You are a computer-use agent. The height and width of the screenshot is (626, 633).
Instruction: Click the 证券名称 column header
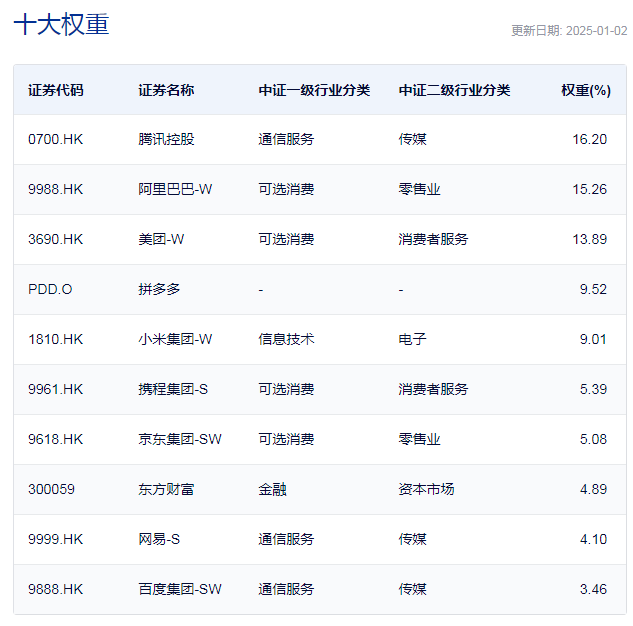[166, 90]
